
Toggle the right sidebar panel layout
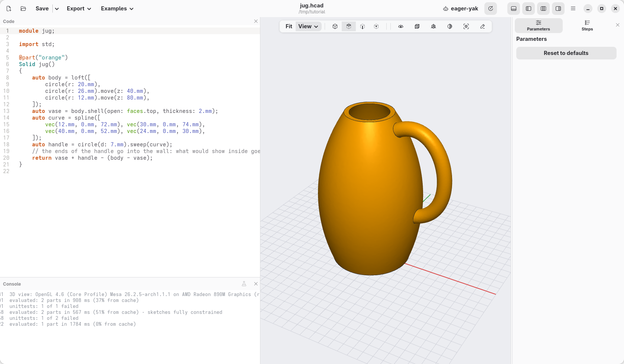(558, 9)
